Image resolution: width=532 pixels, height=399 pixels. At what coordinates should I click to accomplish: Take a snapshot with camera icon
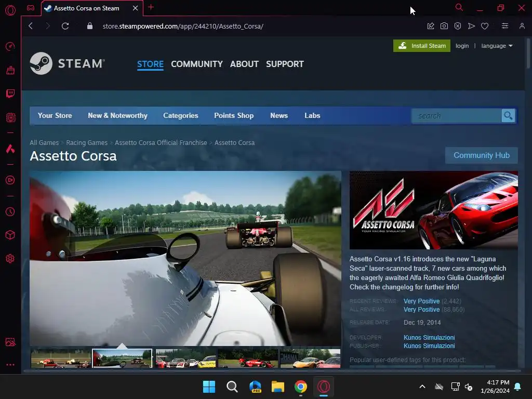click(444, 26)
